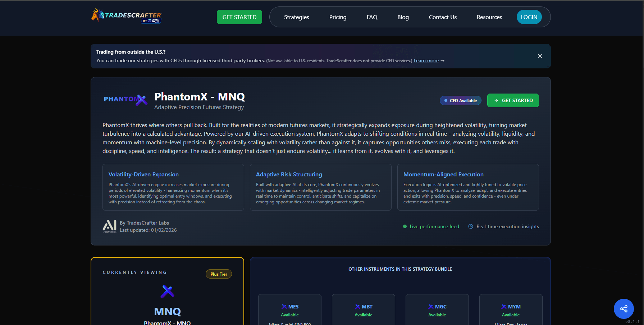Click the green Live performance feed dot

405,226
